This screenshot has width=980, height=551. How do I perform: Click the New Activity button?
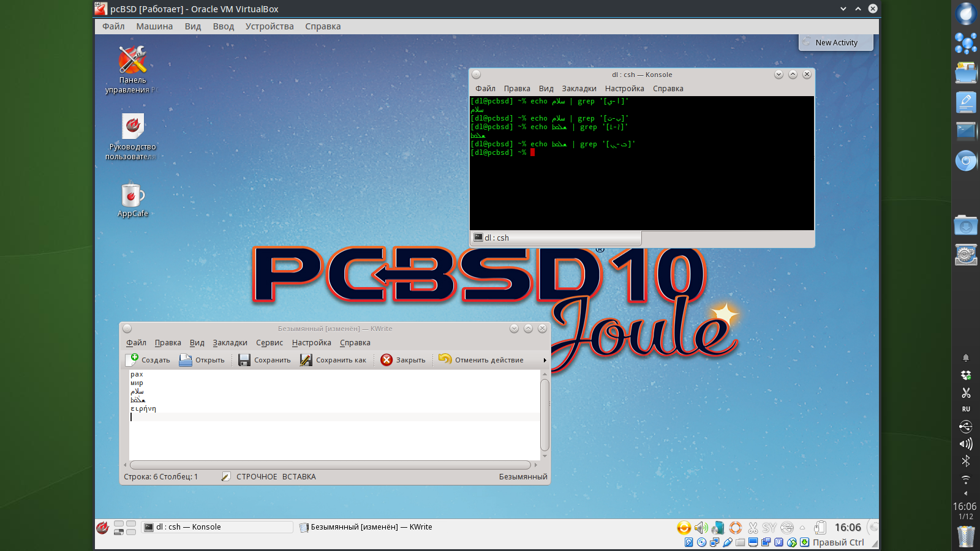click(x=836, y=42)
